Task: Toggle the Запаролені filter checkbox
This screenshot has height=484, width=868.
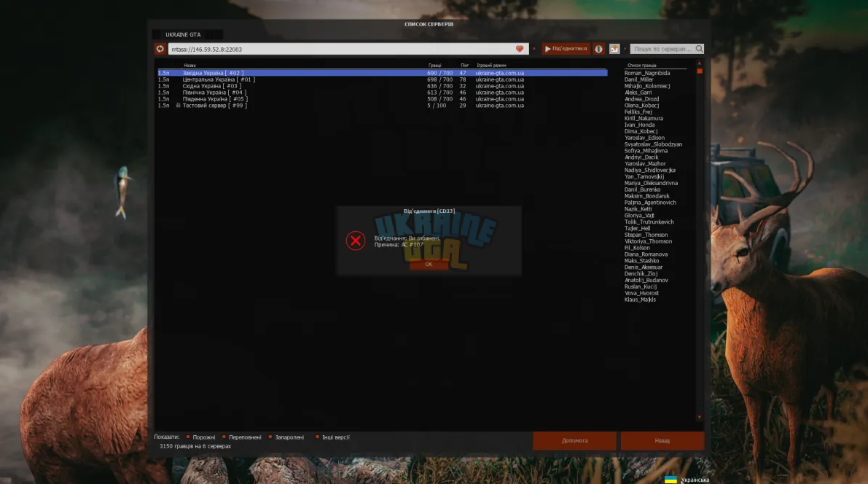Action: pyautogui.click(x=270, y=437)
